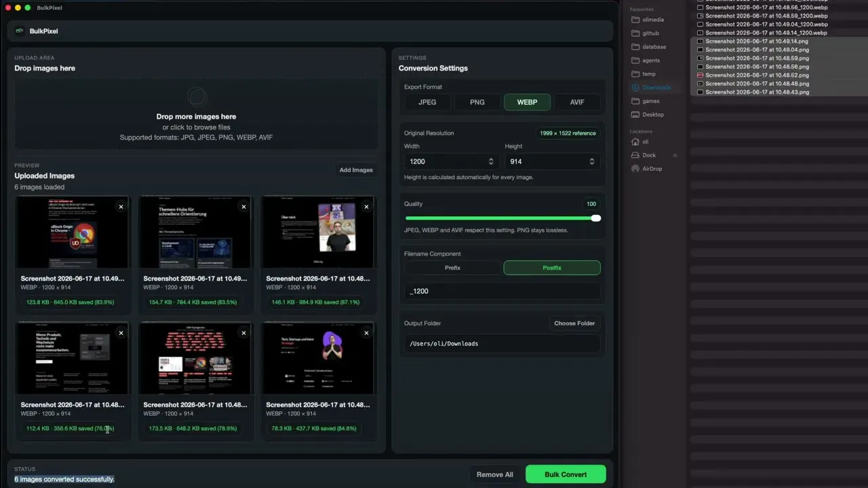Image resolution: width=868 pixels, height=488 pixels.
Task: Click the Height stepper arrows
Action: (x=591, y=161)
